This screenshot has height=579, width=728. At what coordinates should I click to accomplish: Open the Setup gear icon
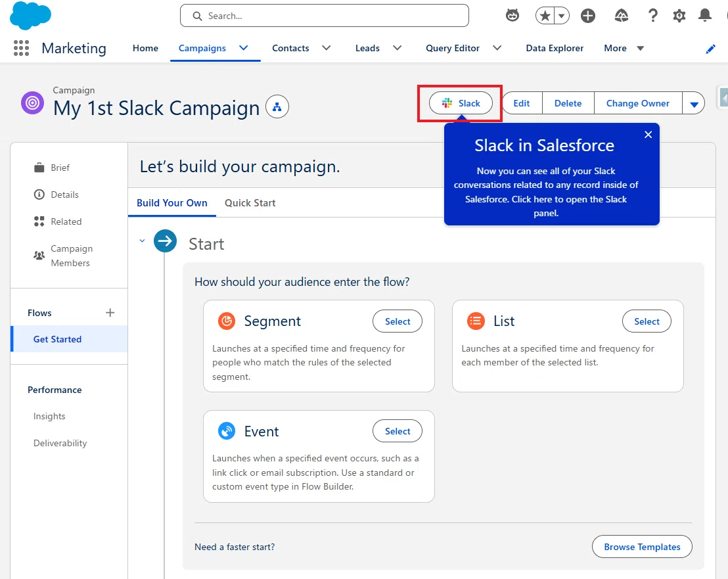tap(679, 16)
